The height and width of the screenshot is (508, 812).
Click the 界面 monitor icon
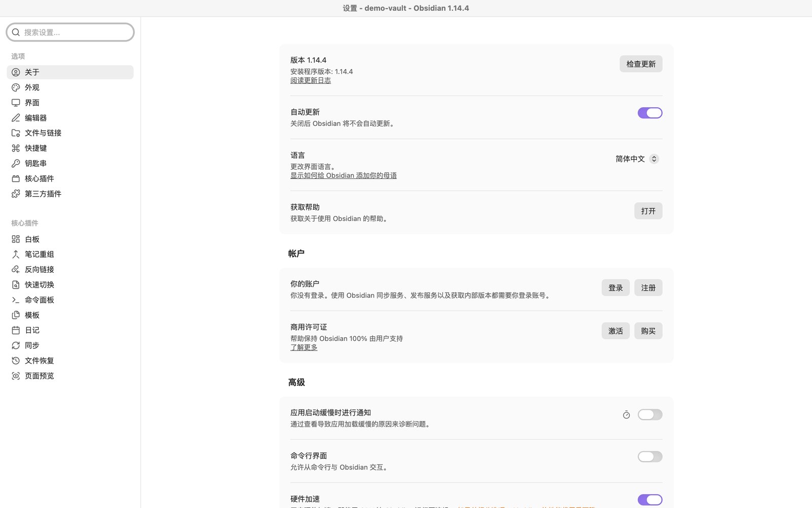point(16,103)
